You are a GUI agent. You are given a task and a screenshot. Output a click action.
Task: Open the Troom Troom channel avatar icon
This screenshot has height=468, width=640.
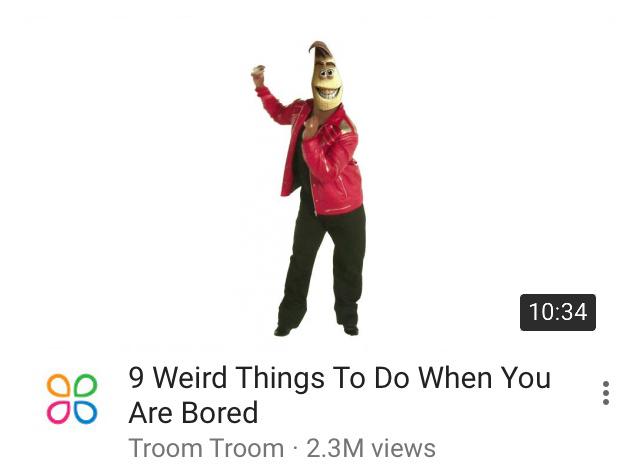72,399
